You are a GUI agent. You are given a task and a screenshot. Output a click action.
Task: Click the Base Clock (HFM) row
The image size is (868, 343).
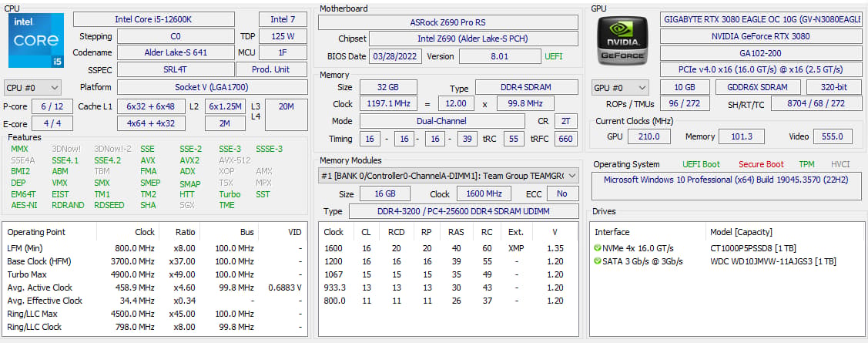[155, 261]
